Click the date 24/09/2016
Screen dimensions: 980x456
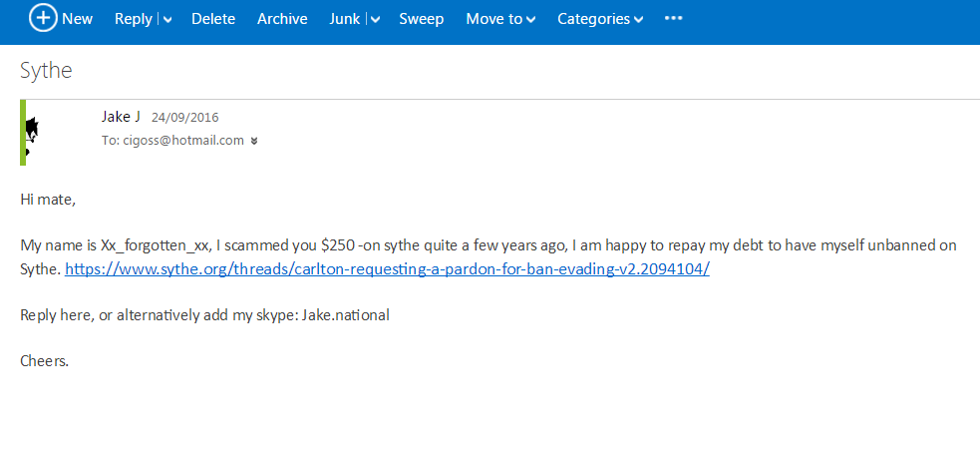[x=184, y=118]
